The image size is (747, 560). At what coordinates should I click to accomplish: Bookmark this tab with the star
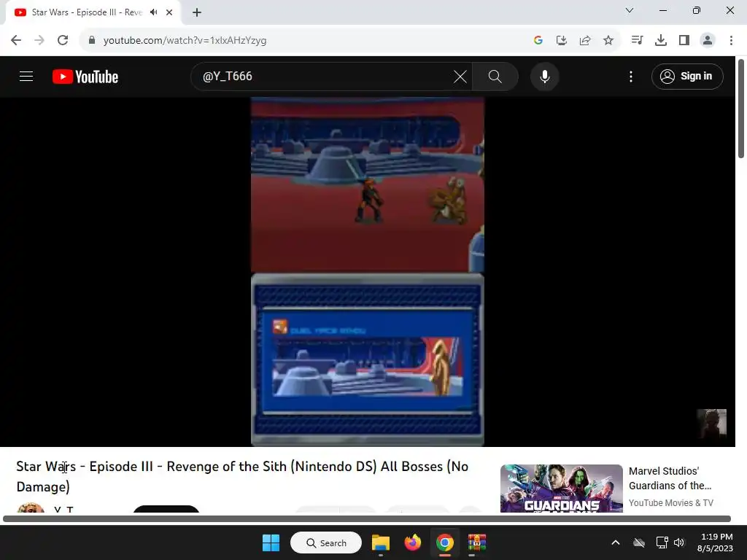(608, 41)
